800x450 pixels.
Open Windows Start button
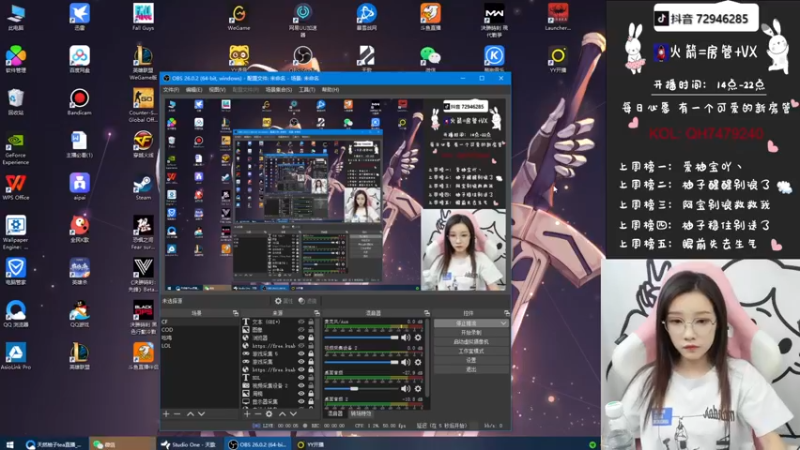9,444
